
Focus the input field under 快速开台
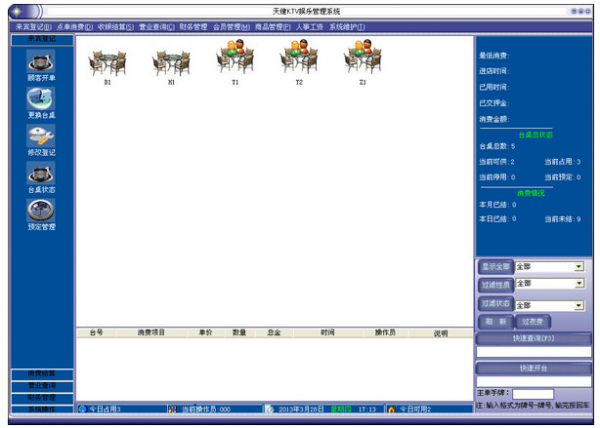click(x=533, y=381)
